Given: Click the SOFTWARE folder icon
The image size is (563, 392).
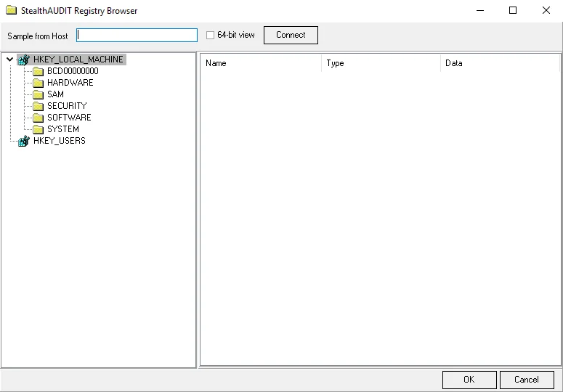Looking at the screenshot, I should coord(38,118).
